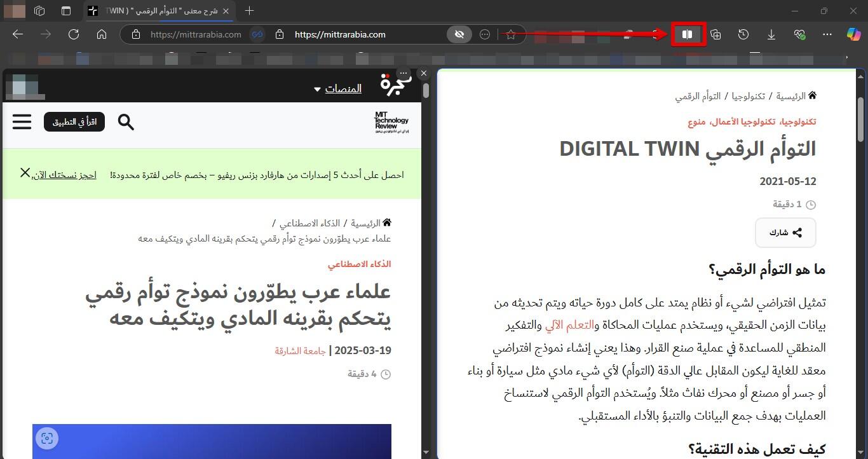Open the Collections icon in toolbar
The width and height of the screenshot is (868, 459).
pos(715,34)
